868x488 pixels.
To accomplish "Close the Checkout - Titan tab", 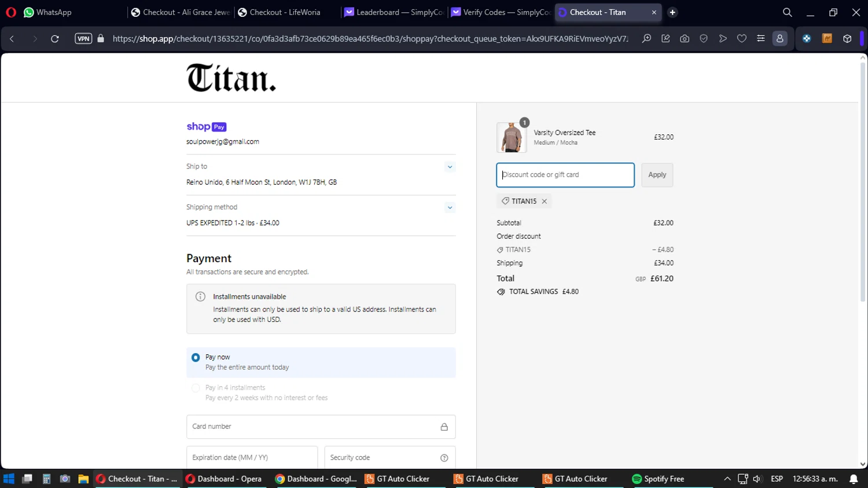I will 654,12.
